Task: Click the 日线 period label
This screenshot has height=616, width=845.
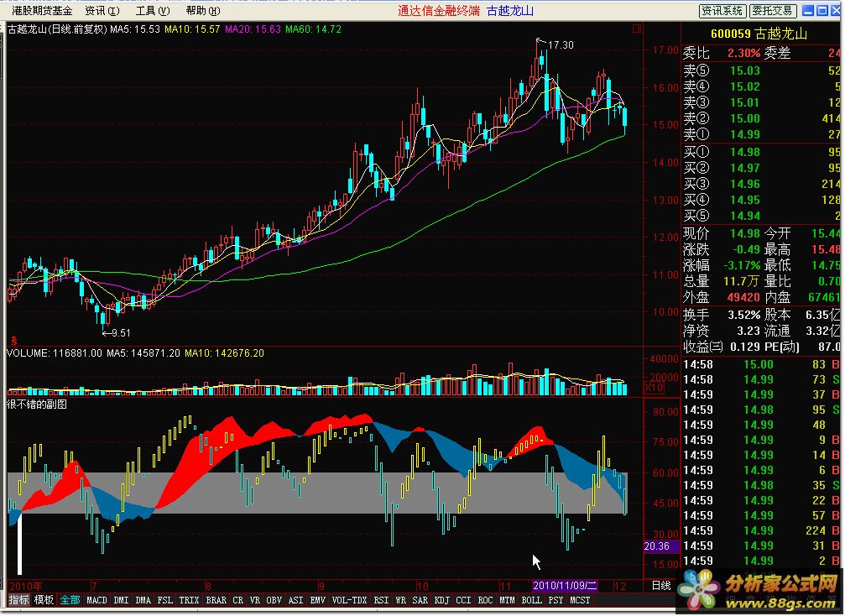Action: tap(661, 586)
